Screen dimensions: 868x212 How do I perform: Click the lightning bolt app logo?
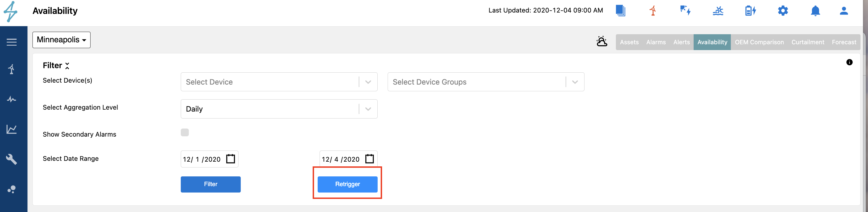click(11, 12)
